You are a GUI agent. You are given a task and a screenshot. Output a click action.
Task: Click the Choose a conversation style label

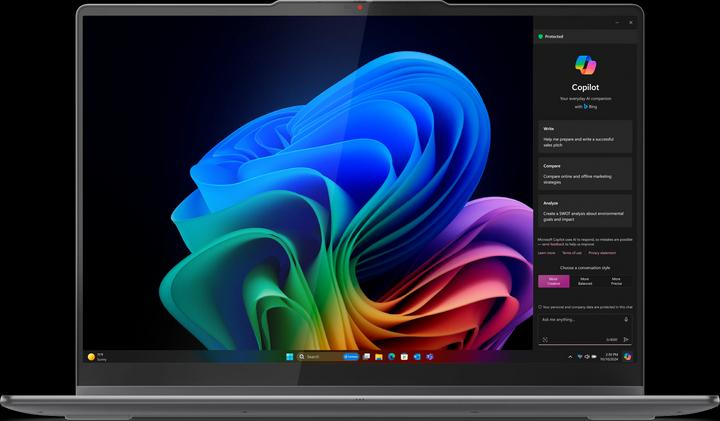[x=585, y=268]
